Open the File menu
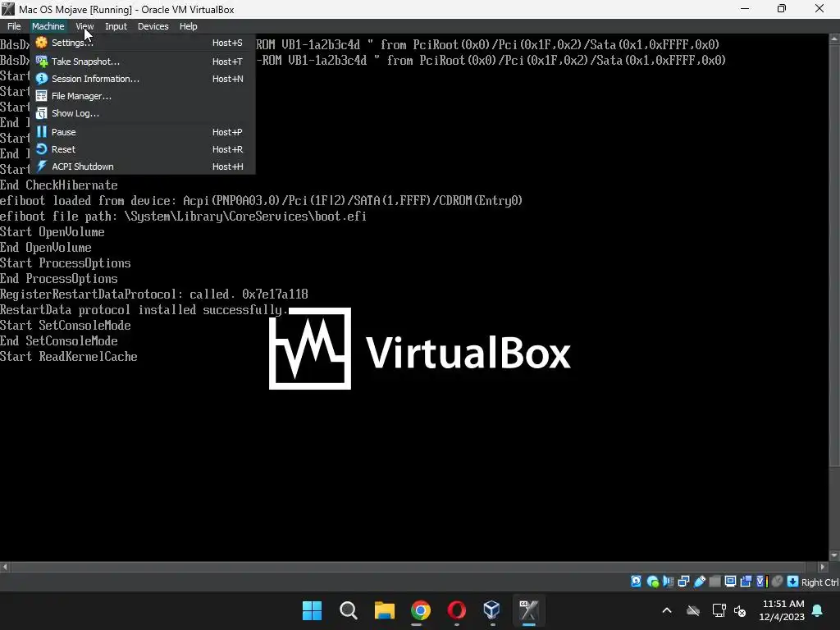This screenshot has width=840, height=630. [x=14, y=26]
